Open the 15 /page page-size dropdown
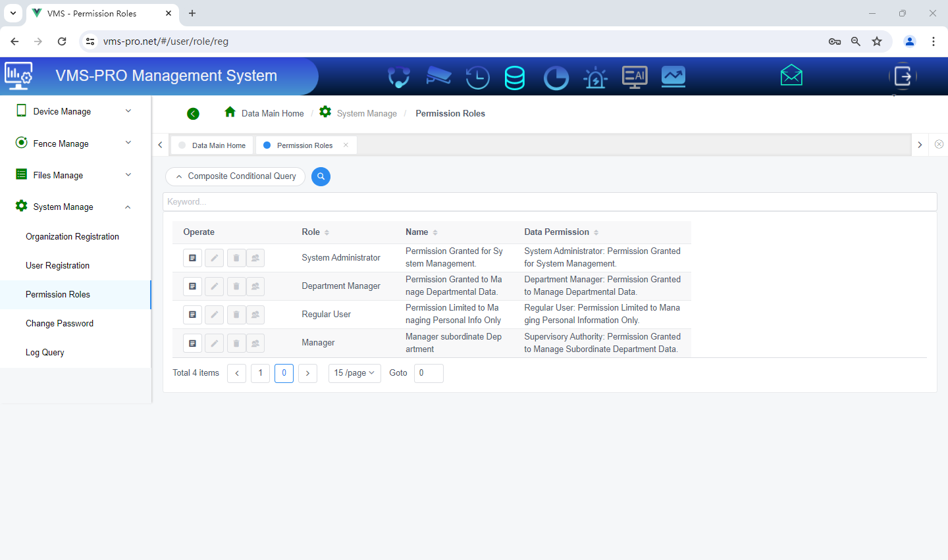This screenshot has height=560, width=948. pyautogui.click(x=354, y=373)
